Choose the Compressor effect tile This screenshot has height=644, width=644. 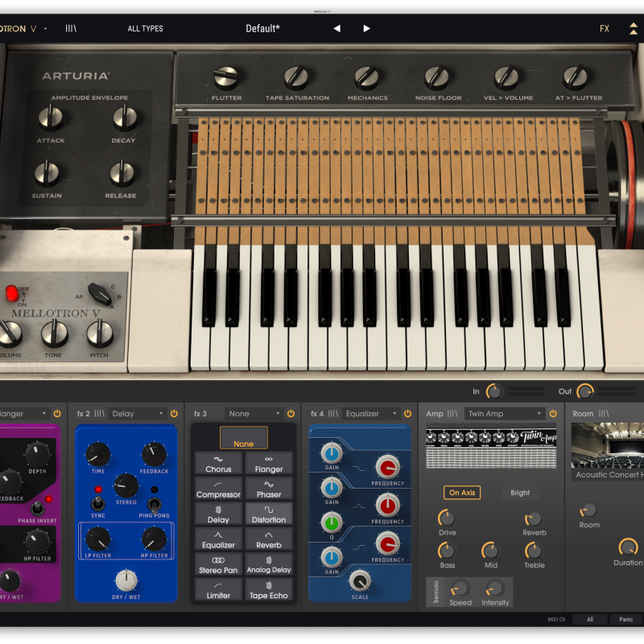(218, 489)
